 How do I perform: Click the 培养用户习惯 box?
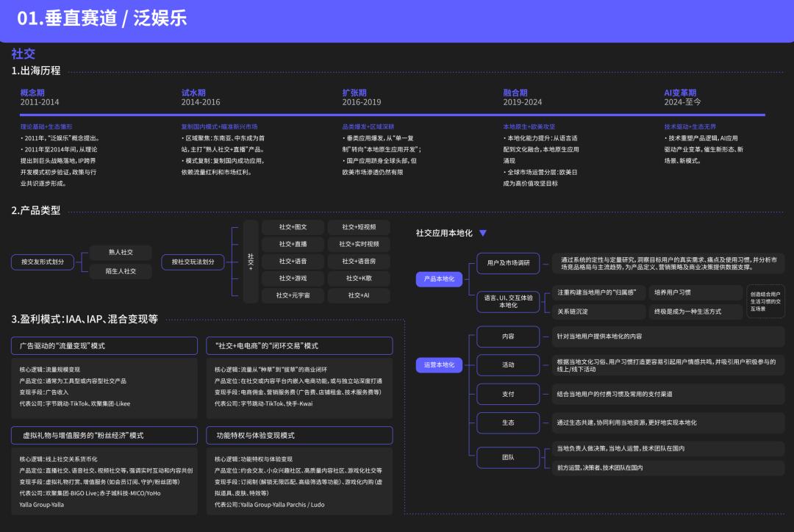tap(695, 292)
